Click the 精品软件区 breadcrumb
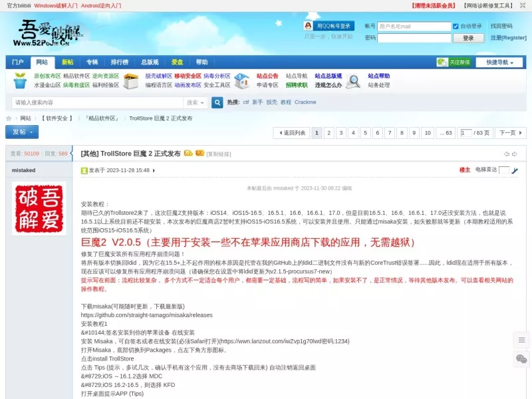 [102, 118]
